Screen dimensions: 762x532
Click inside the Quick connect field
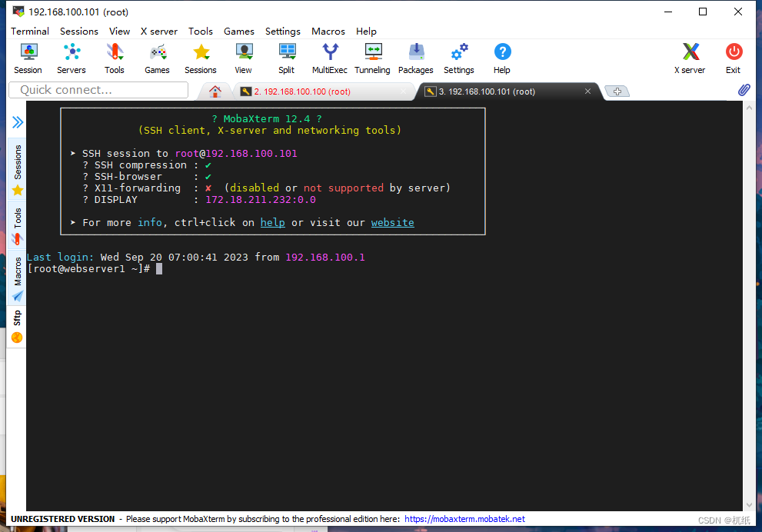pos(98,90)
